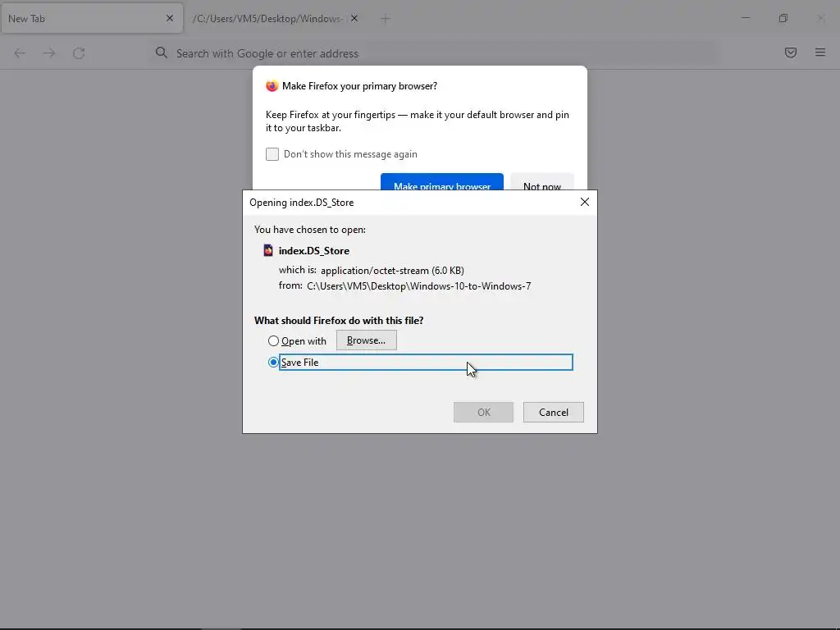
Task: Close the New Tab tab
Action: [x=170, y=18]
